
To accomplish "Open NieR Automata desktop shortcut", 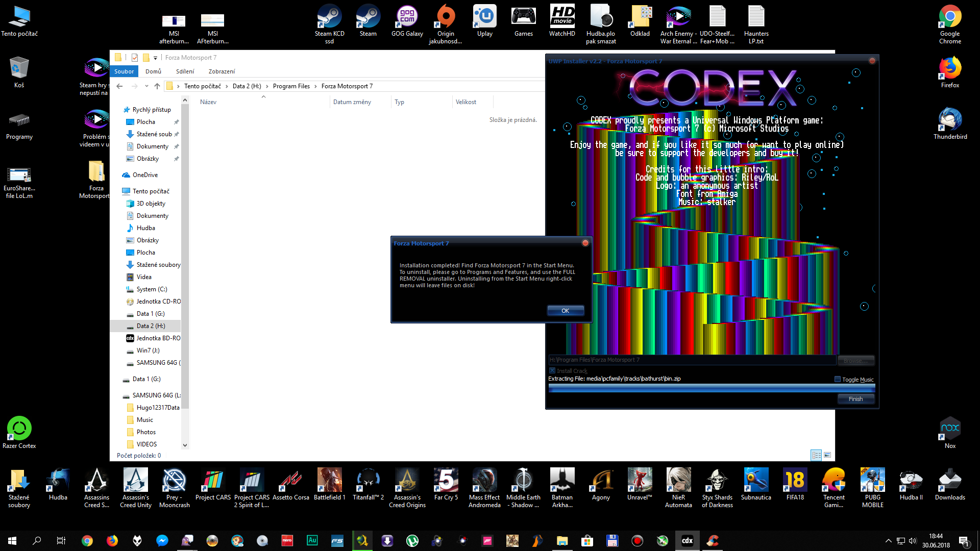I will tap(678, 488).
